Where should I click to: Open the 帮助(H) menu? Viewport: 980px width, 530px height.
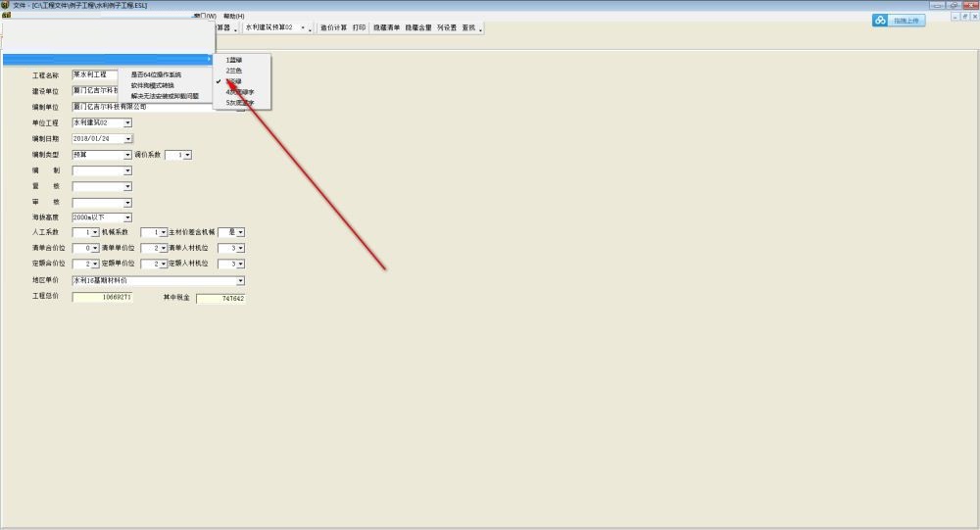233,17
